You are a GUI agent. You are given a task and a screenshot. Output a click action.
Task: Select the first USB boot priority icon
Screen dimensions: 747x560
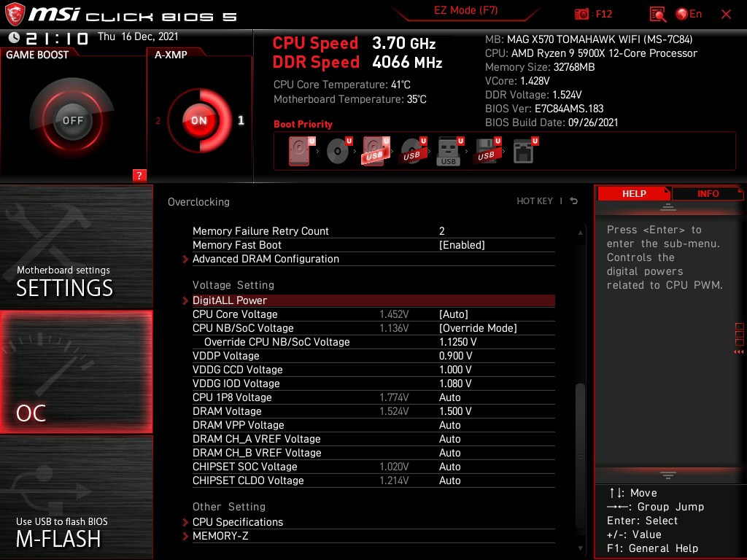[x=374, y=149]
